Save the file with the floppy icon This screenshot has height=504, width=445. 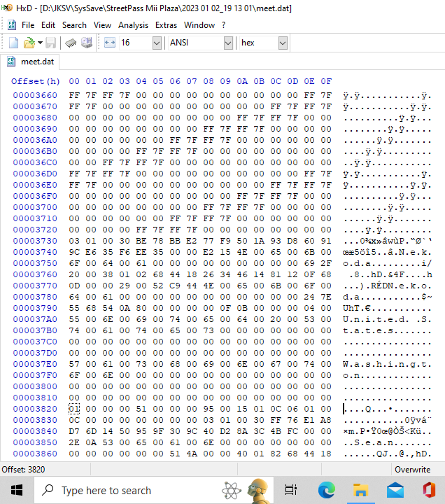[51, 43]
